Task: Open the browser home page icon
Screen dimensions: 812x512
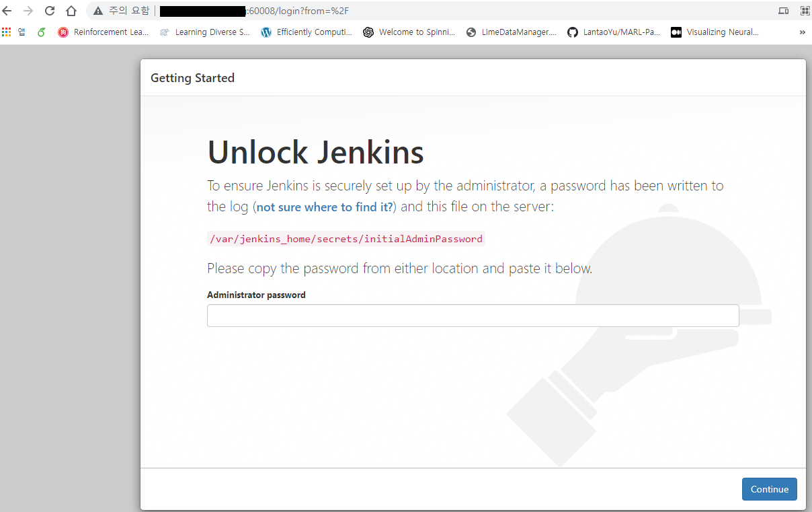Action: (x=71, y=11)
